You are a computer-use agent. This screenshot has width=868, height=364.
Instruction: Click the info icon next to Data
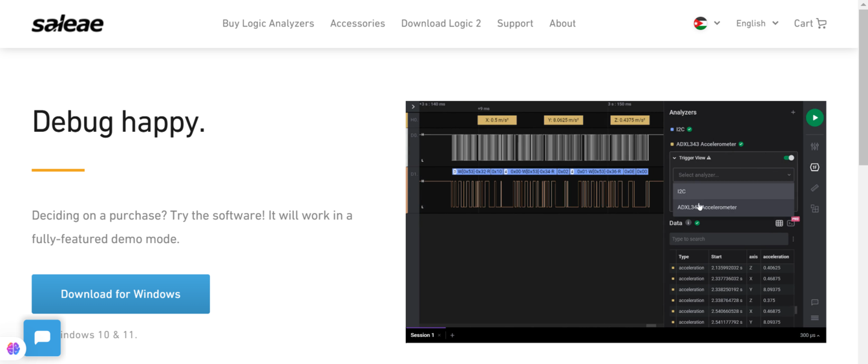coord(688,223)
